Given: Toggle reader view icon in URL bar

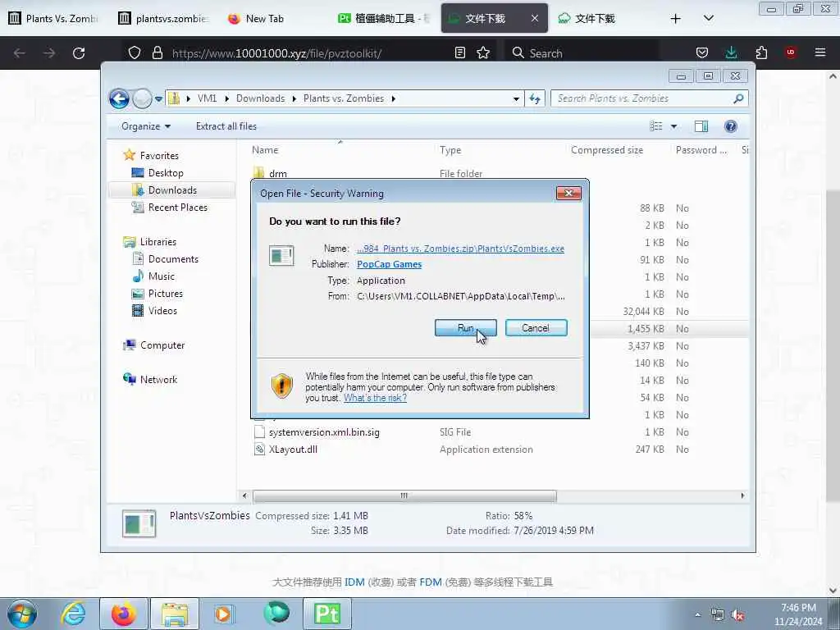Looking at the screenshot, I should (x=459, y=53).
